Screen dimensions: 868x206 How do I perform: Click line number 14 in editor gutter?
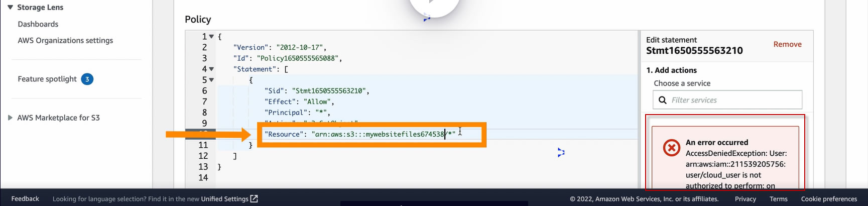tap(203, 177)
